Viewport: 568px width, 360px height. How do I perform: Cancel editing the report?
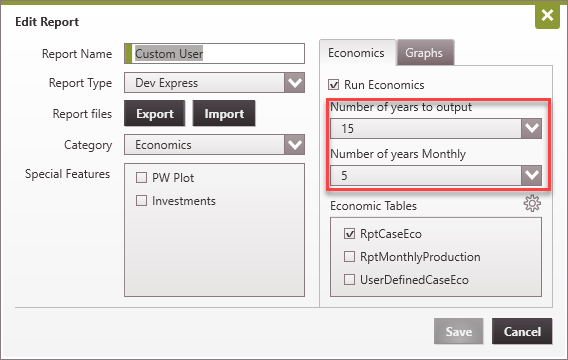[x=522, y=331]
